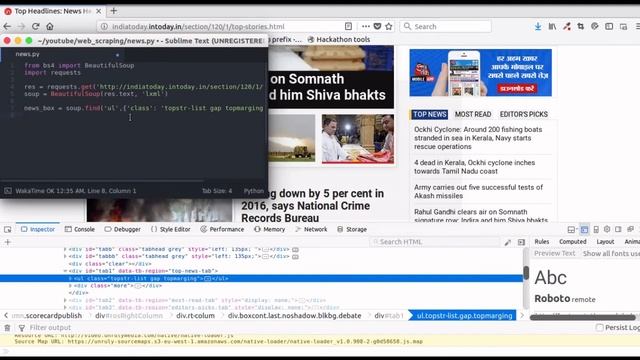Screen dimensions: 640x360
Task: Open the Army Akash missiles headline
Action: 478,191
